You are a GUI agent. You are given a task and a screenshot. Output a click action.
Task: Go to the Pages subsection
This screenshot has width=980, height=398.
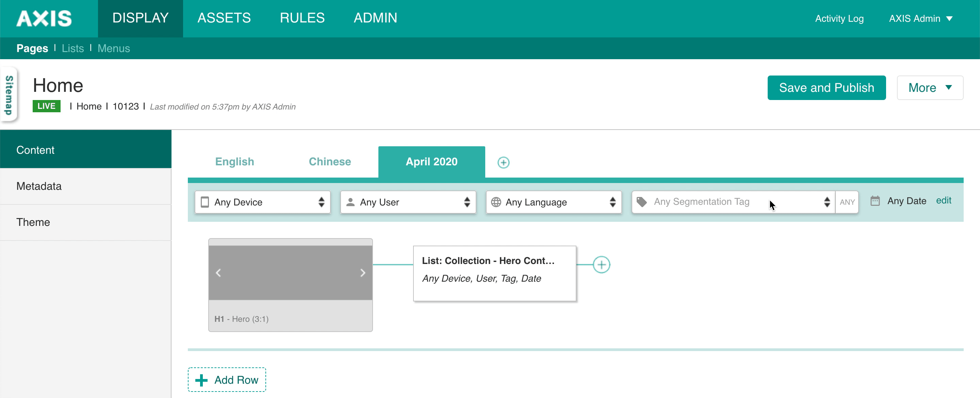(x=32, y=48)
